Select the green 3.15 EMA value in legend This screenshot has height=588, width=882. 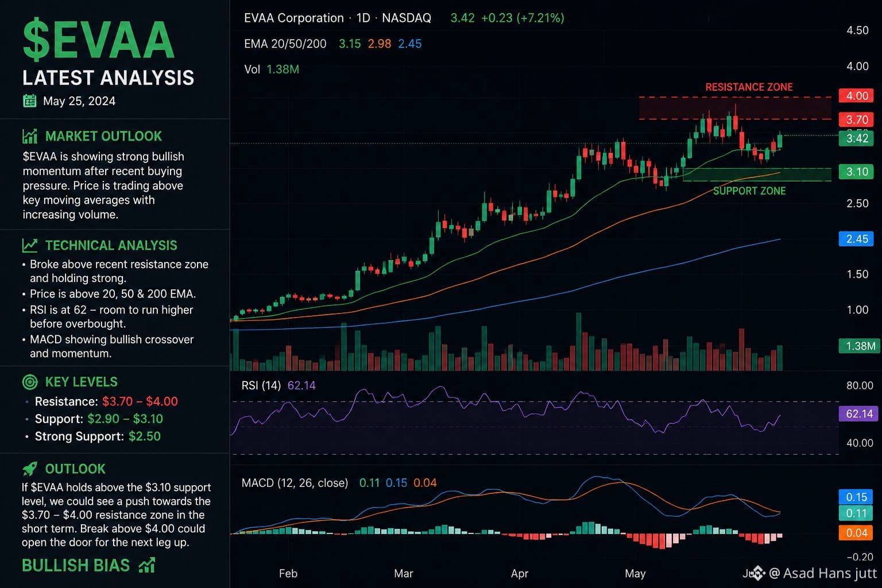click(x=350, y=44)
